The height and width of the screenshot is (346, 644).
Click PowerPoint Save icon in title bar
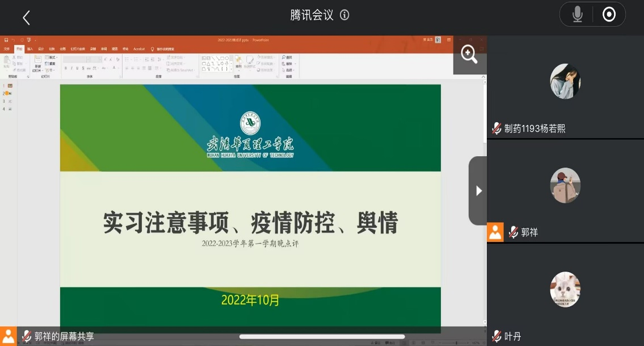click(x=6, y=40)
